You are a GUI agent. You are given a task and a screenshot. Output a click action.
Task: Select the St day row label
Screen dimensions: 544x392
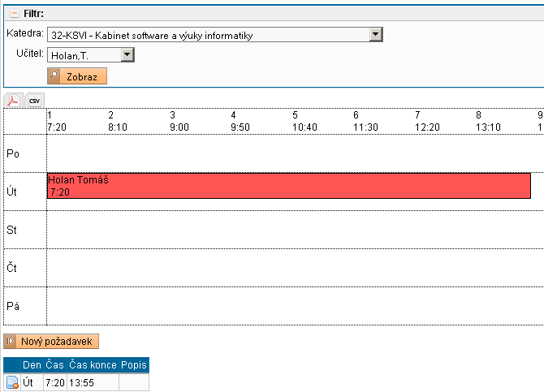pyautogui.click(x=12, y=230)
